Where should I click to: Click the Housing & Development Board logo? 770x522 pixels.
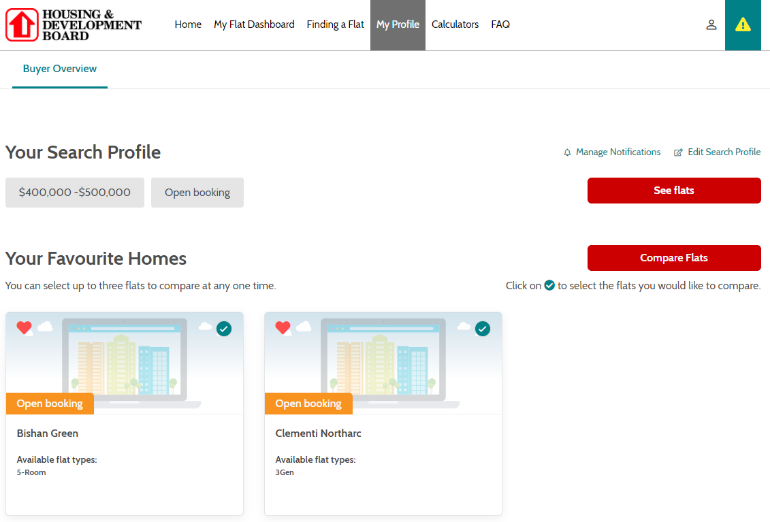click(74, 25)
